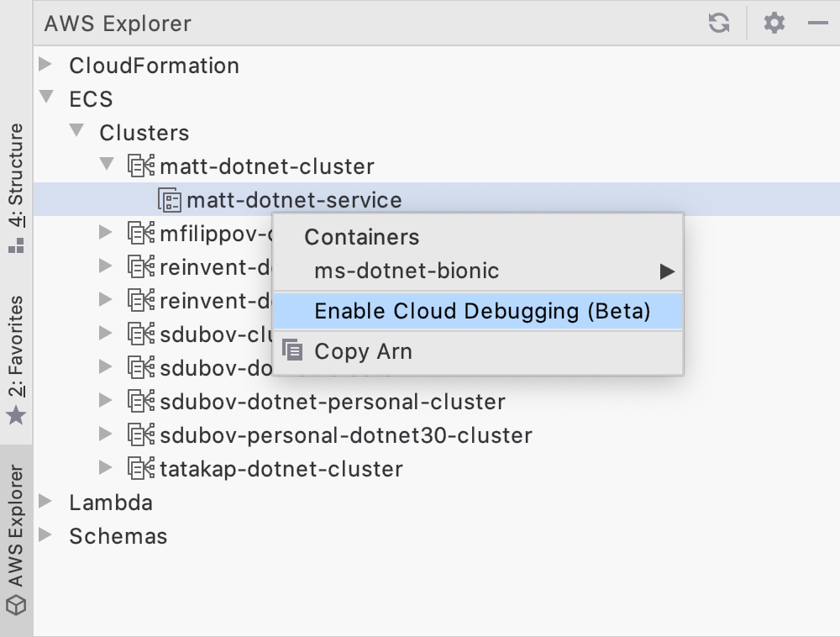Click the mfilippov cluster icon

141,233
